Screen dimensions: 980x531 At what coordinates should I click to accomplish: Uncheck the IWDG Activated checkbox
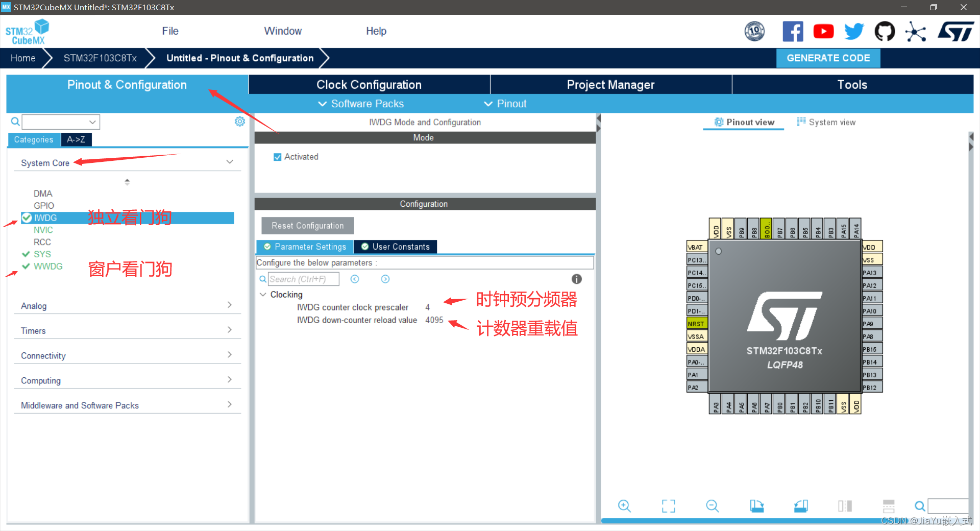(x=278, y=157)
